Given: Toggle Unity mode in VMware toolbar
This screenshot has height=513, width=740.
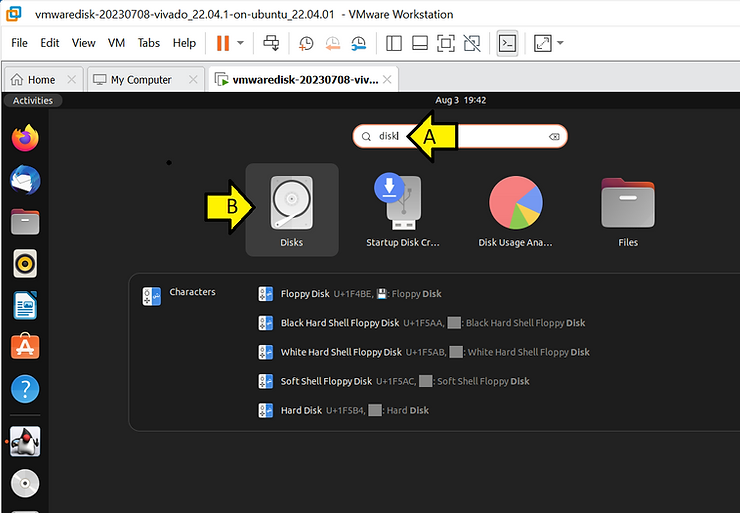Looking at the screenshot, I should coord(472,43).
